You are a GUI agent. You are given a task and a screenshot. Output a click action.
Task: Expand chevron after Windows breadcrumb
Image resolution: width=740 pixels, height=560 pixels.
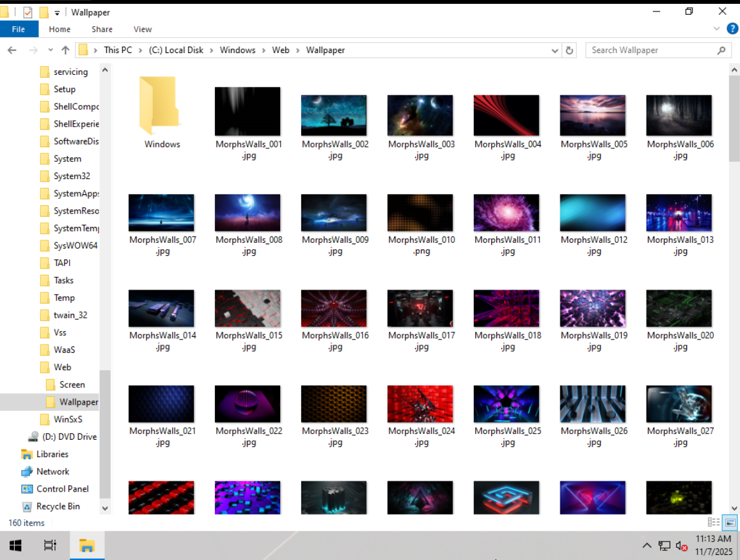click(x=264, y=50)
